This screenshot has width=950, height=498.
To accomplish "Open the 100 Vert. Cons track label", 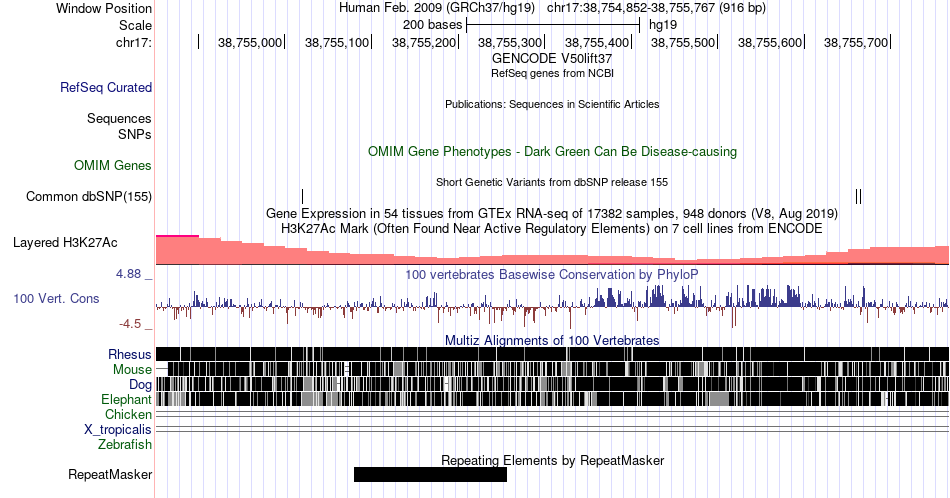I will 56,298.
